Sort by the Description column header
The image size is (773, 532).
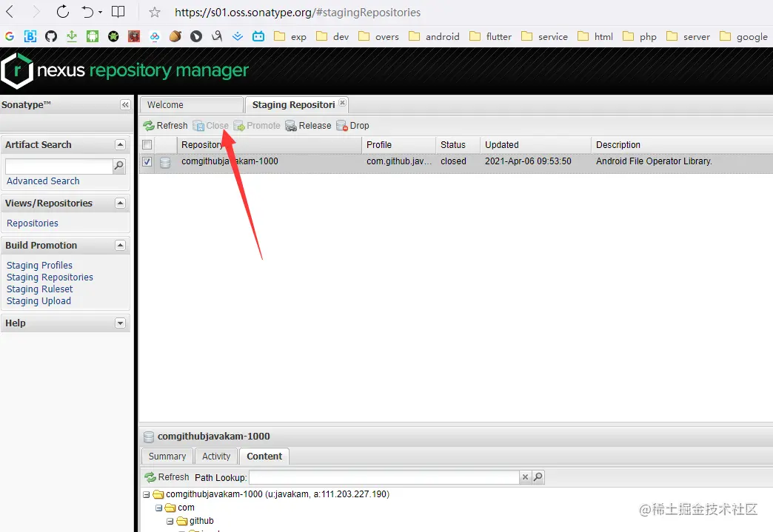tap(682, 145)
